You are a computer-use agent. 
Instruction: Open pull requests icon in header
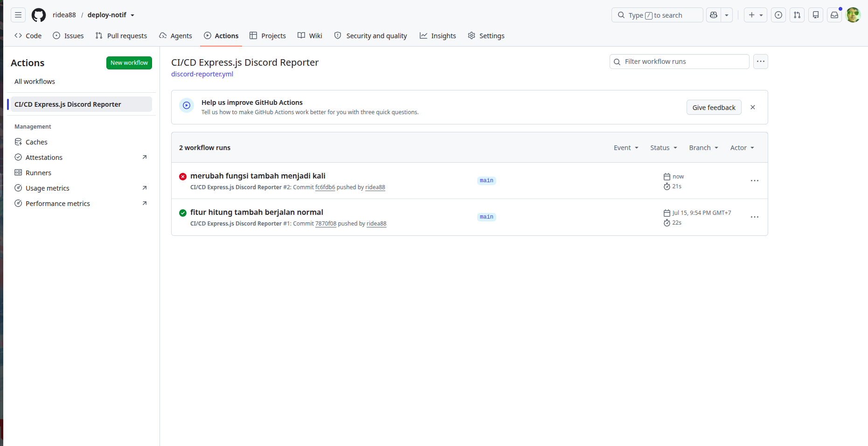[797, 15]
